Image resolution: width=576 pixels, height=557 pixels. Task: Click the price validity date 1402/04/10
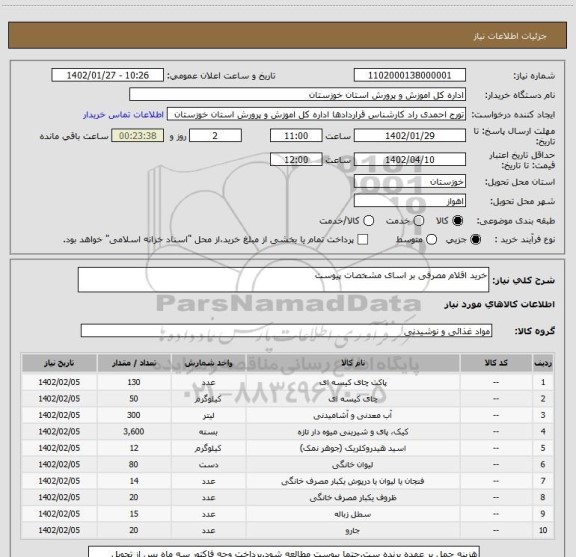click(410, 159)
